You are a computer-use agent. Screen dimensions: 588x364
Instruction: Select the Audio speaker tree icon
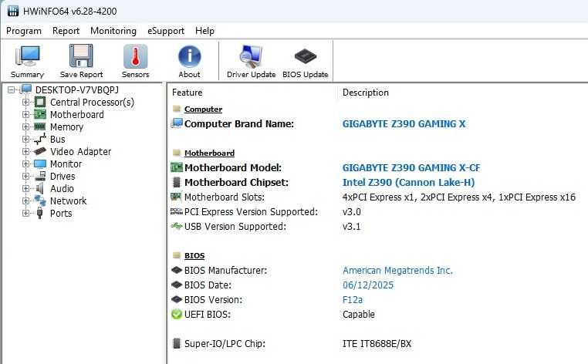coord(40,189)
